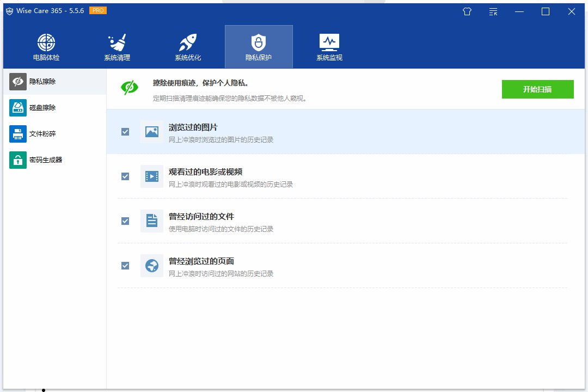The height and width of the screenshot is (392, 588).
Task: Open the 系统监视 monitor icon
Action: pos(329,42)
